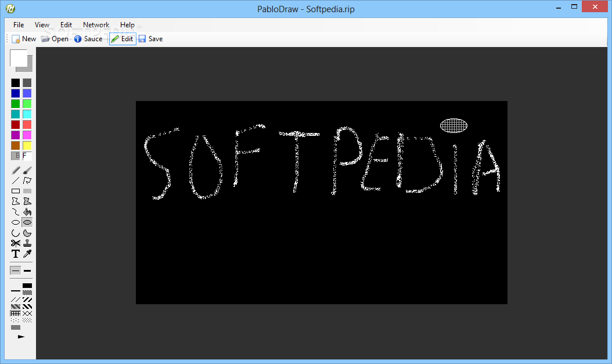The image size is (612, 364).
Task: Pick the sparse dotted fill pattern
Action: (16, 320)
